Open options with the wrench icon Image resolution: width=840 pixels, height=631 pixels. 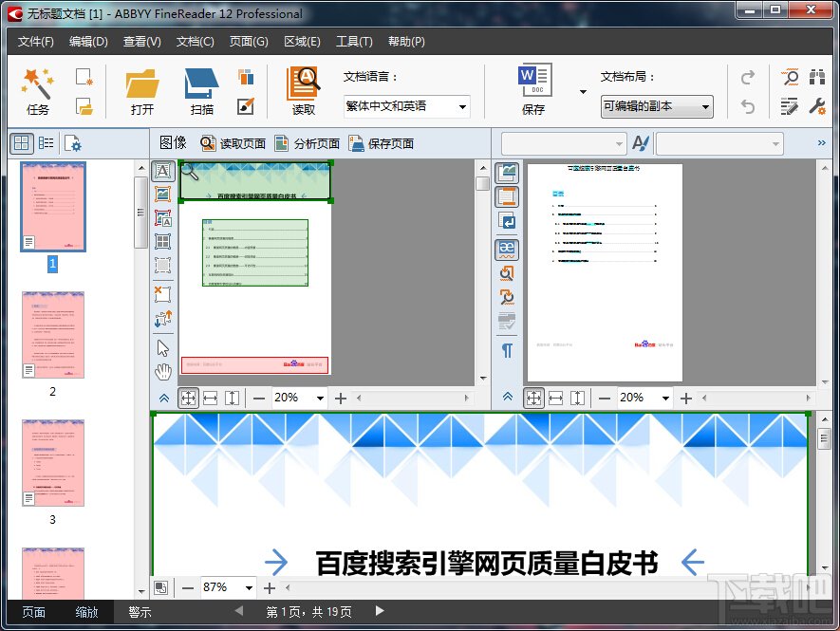[817, 106]
